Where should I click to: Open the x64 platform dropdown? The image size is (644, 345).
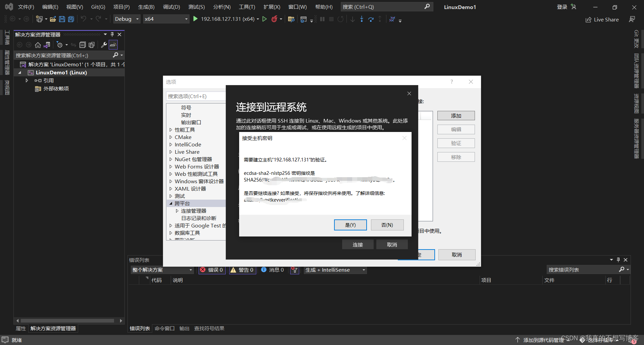tap(166, 19)
